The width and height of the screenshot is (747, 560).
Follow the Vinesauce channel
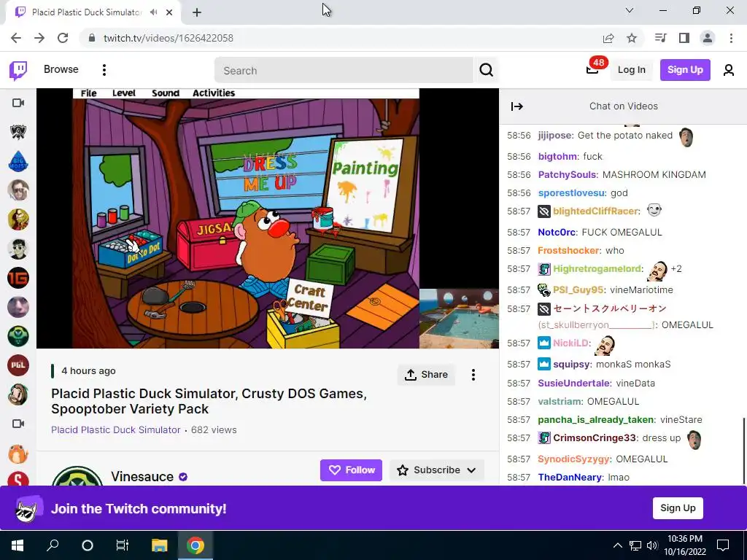pyautogui.click(x=351, y=470)
